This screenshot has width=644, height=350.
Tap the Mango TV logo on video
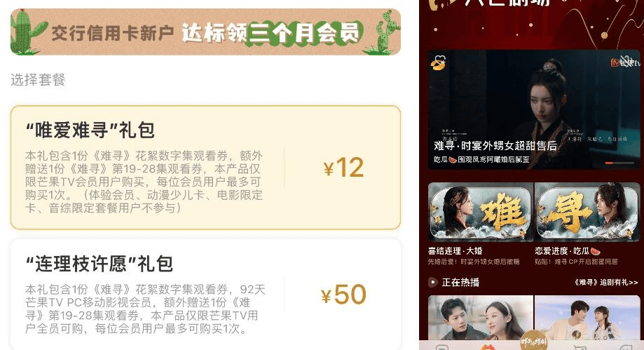pyautogui.click(x=625, y=63)
